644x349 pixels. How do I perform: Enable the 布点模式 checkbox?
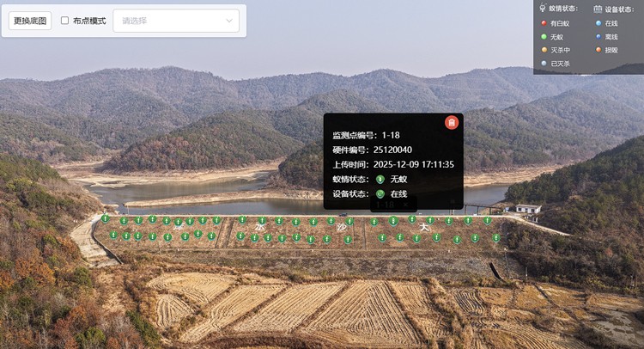[x=65, y=21]
